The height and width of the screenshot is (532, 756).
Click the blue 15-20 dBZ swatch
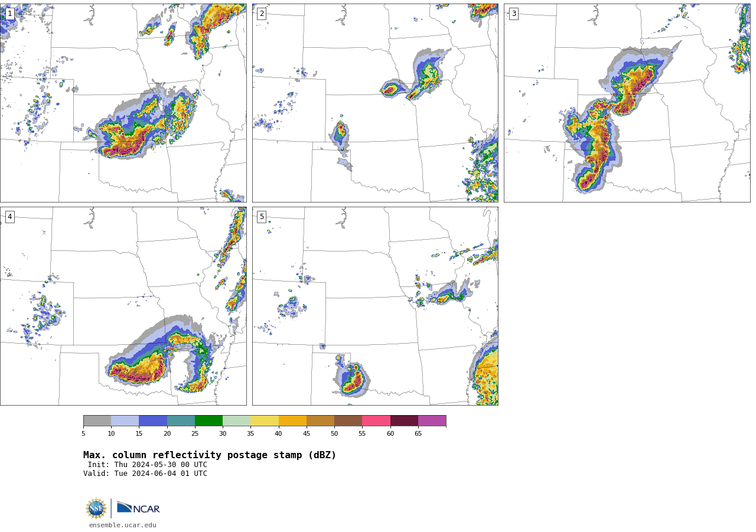(153, 421)
